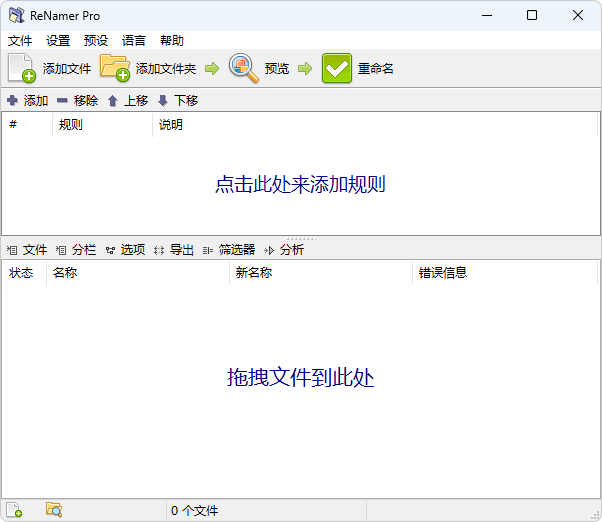Expand the 分栏 (Columns) dropdown
This screenshot has height=522, width=602.
pyautogui.click(x=76, y=250)
